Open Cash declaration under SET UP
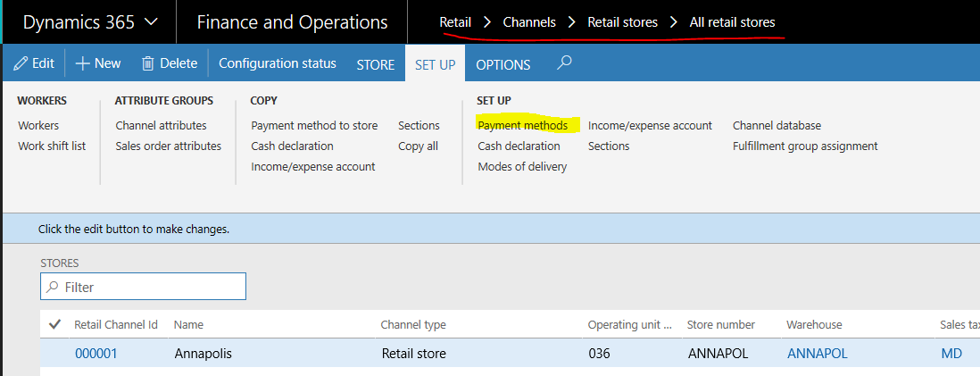The image size is (980, 376). click(519, 146)
